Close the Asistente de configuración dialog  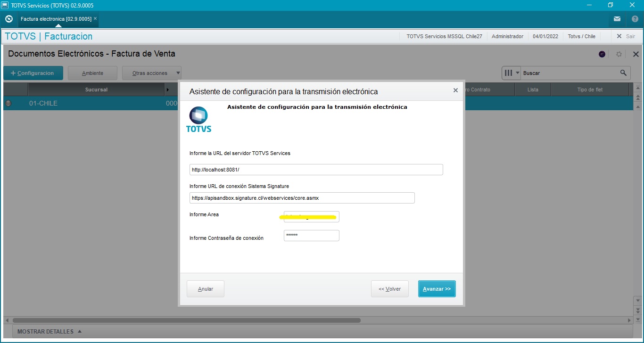coord(455,90)
